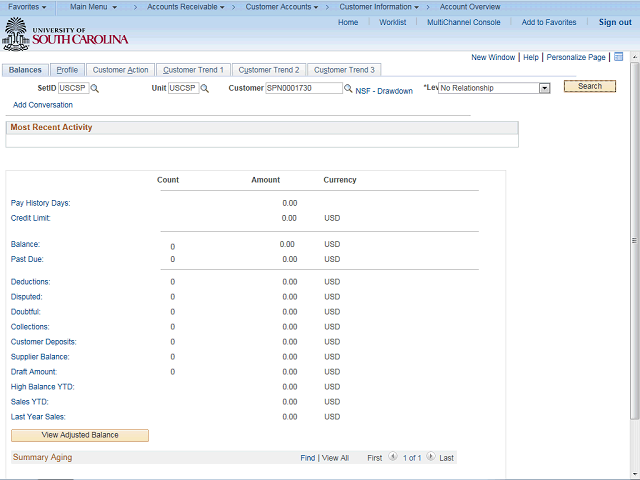Click the SetID input field
640x480 pixels.
tap(73, 88)
